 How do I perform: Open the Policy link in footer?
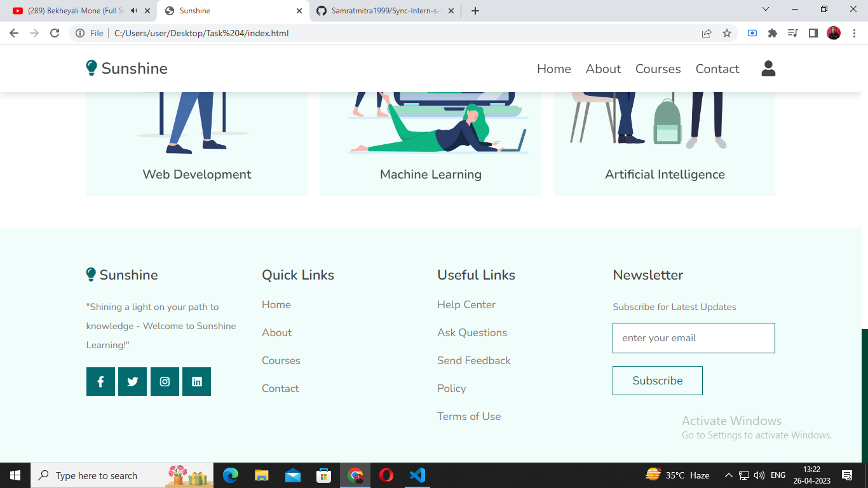pos(452,389)
